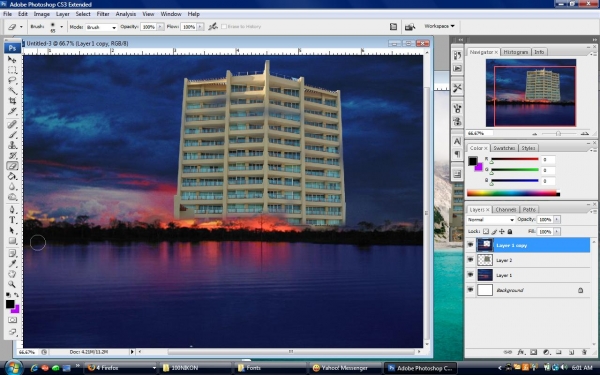Viewport: 600px width, 375px height.
Task: Click the Fonts folder taskbar button
Action: (270, 368)
